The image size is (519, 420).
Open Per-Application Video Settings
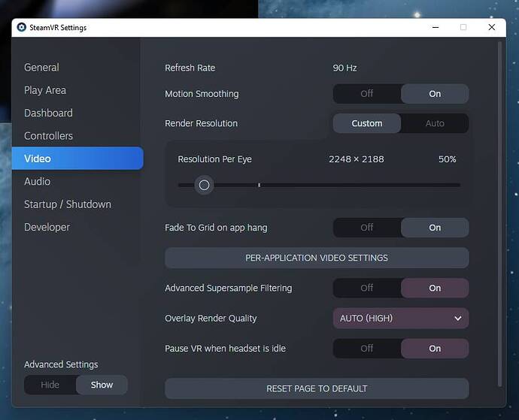(x=317, y=258)
